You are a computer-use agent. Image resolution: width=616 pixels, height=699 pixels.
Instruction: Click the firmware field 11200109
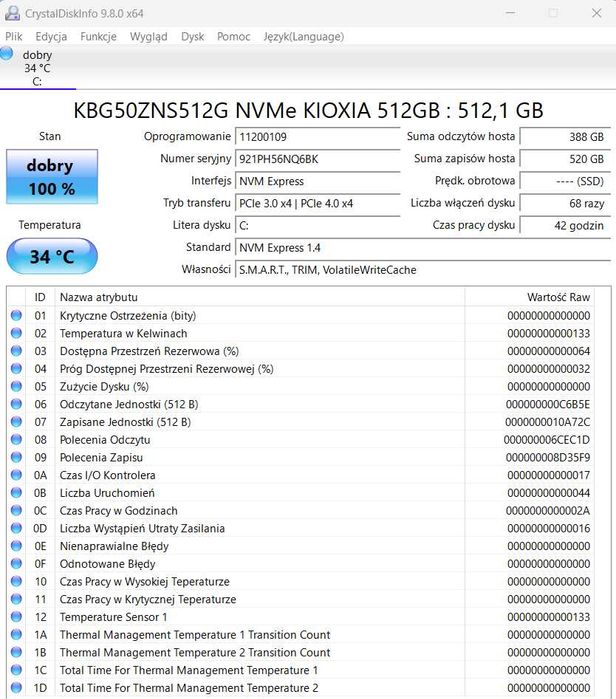317,137
